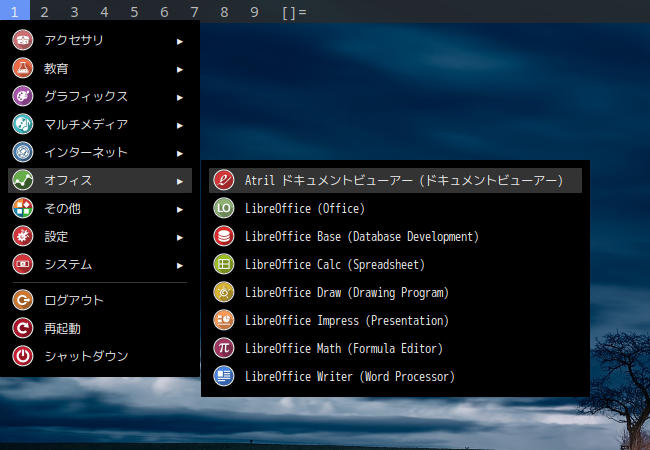Click the 再起動 restart icon
Image resolution: width=650 pixels, height=450 pixels.
coord(22,328)
